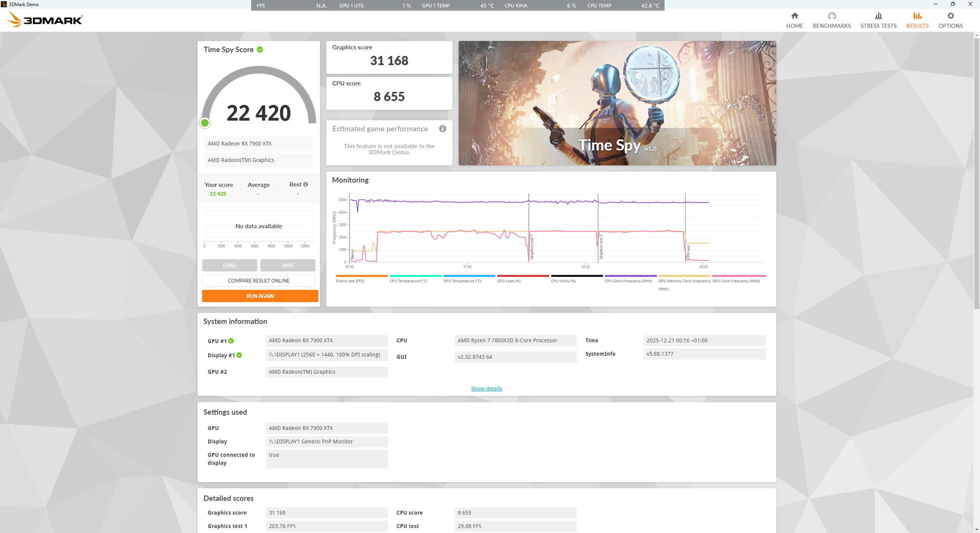
Task: Click the SAVE button
Action: pos(287,265)
